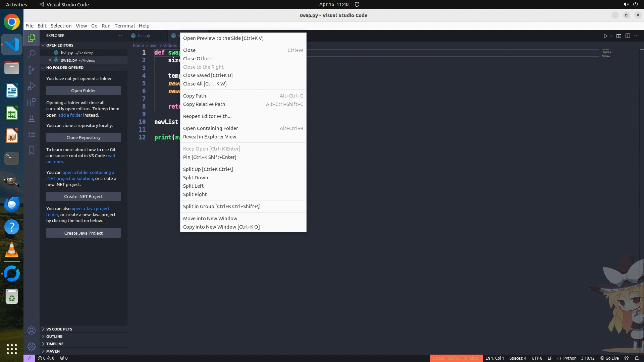Image resolution: width=644 pixels, height=362 pixels.
Task: Toggle the split editor layout icon
Action: [628, 36]
